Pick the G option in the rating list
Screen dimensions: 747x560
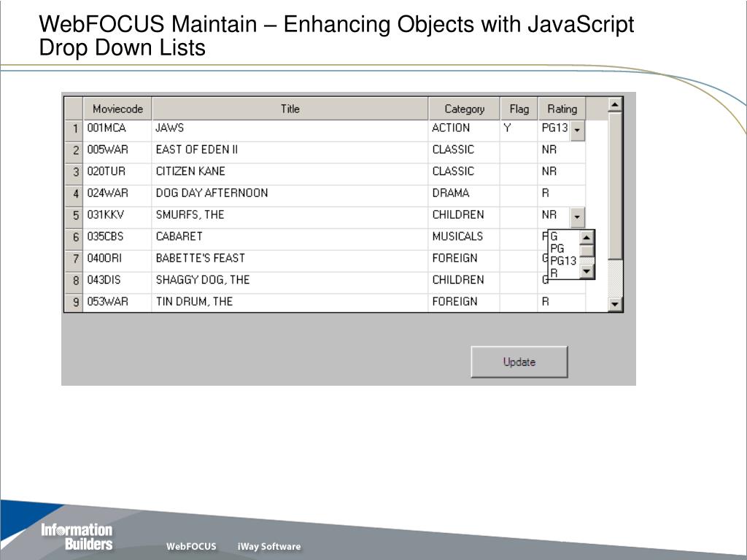tap(554, 237)
